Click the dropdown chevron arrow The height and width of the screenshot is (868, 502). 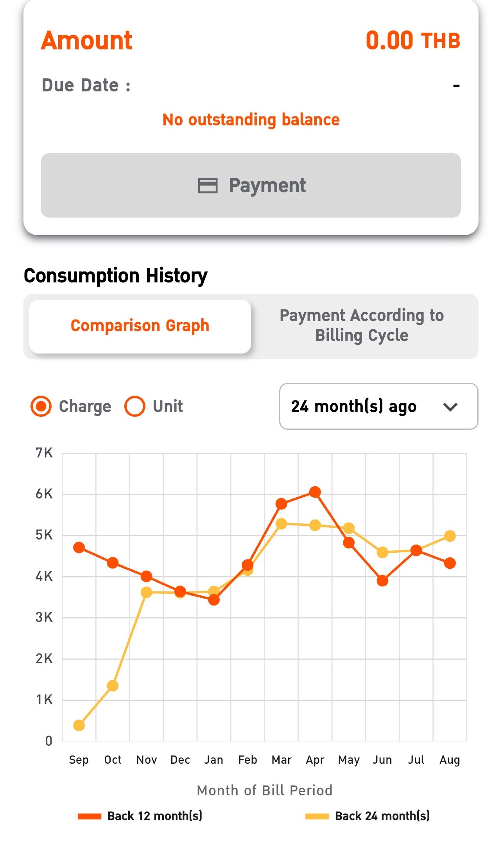tap(450, 407)
